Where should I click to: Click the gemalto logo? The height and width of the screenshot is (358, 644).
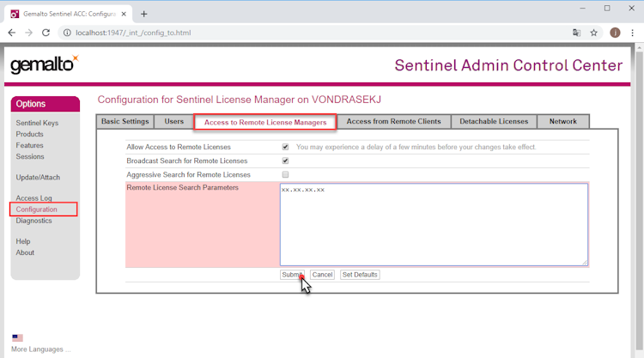click(45, 64)
